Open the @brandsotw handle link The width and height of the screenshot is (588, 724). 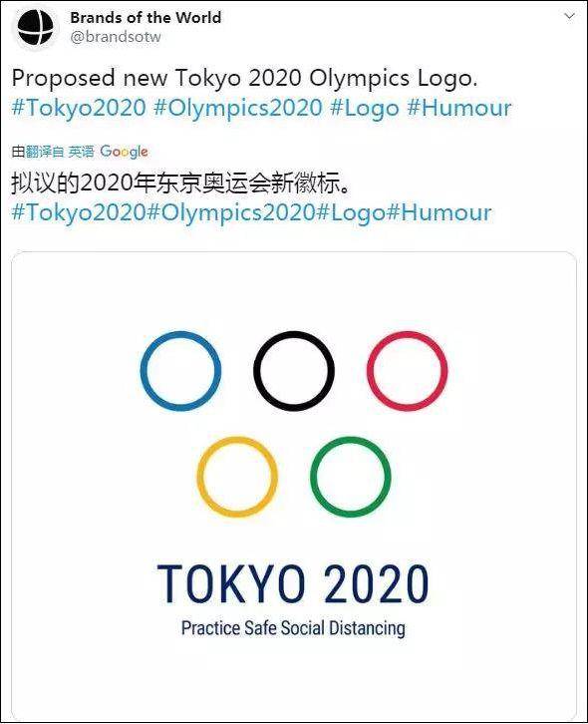point(116,37)
